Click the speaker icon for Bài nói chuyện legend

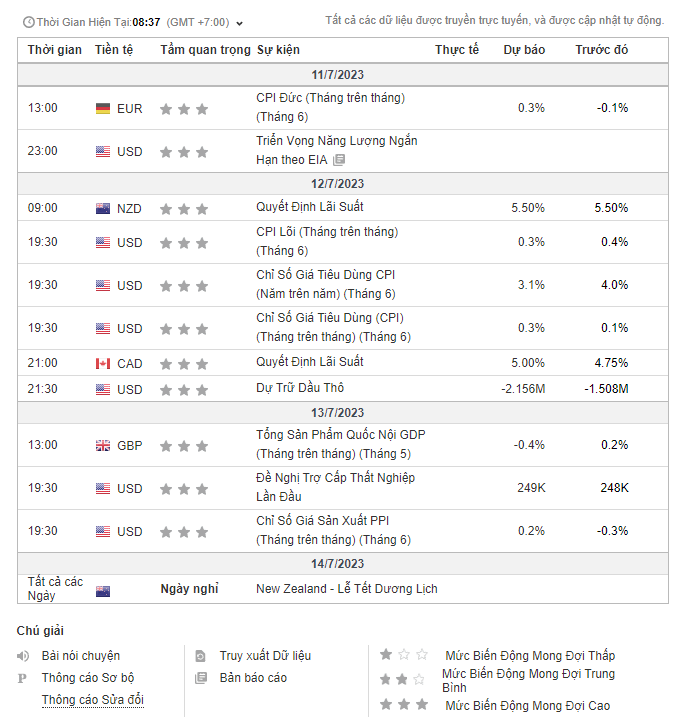tap(23, 656)
